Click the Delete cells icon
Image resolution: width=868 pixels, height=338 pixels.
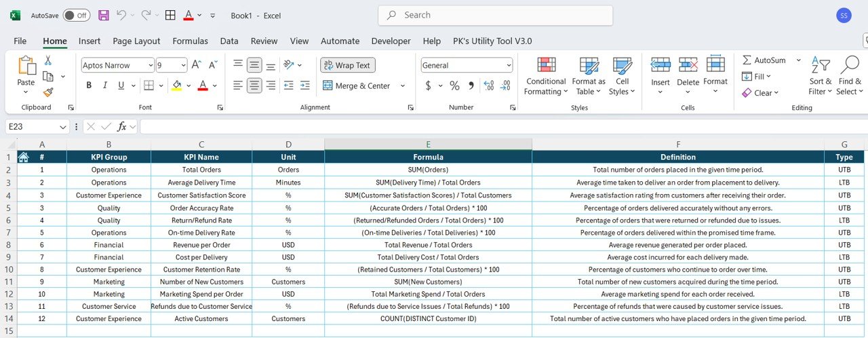click(688, 66)
